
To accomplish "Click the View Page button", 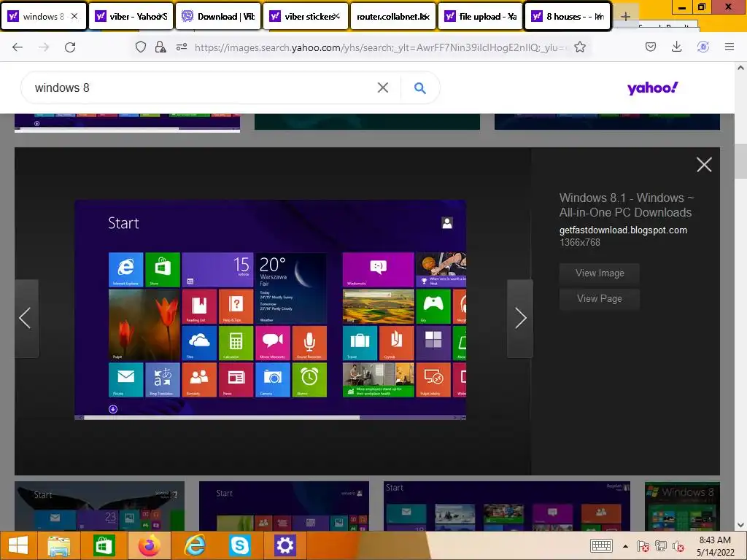I will point(600,298).
